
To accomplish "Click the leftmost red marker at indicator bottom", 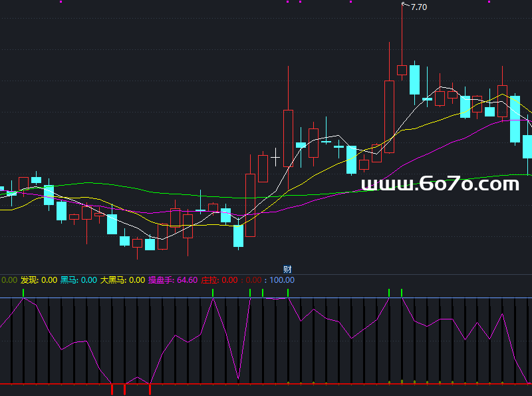I will point(112,389).
